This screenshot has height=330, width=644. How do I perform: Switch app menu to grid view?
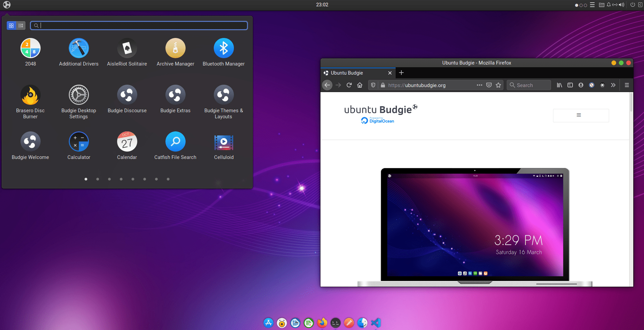[11, 26]
